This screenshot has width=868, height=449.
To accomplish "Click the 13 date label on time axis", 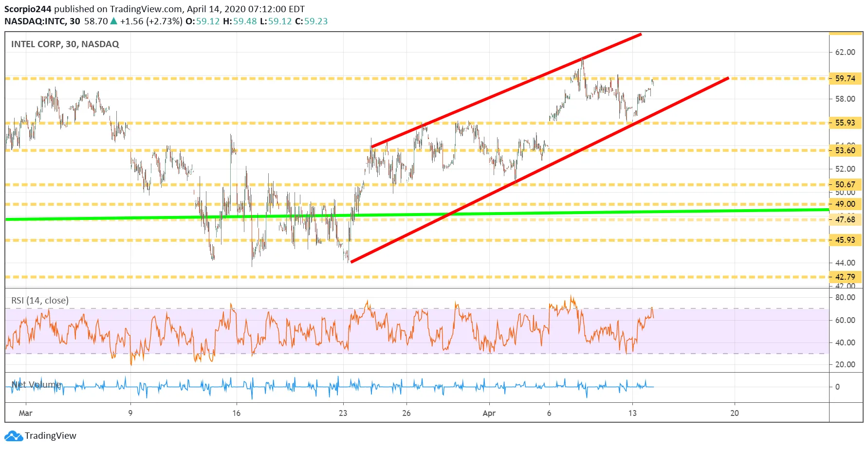I will click(632, 413).
